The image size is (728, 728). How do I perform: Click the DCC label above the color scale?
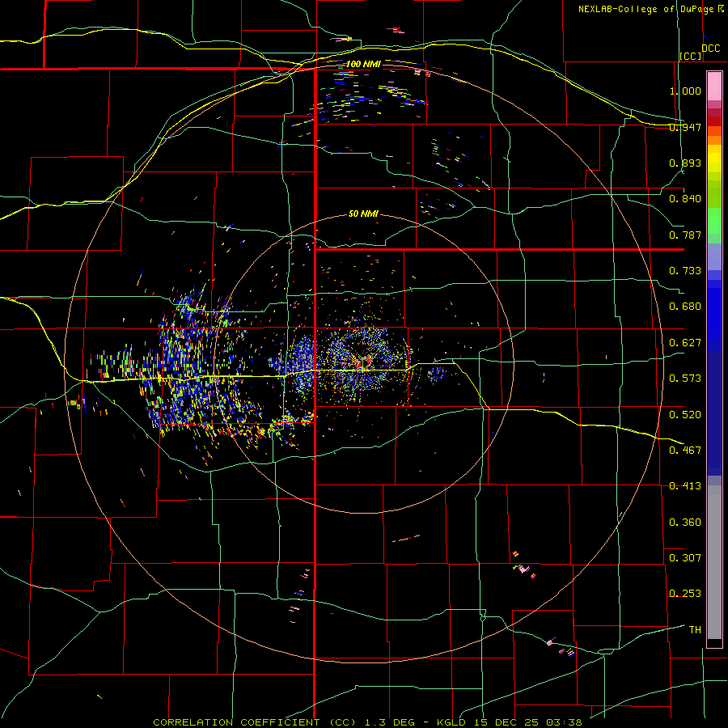tap(710, 49)
